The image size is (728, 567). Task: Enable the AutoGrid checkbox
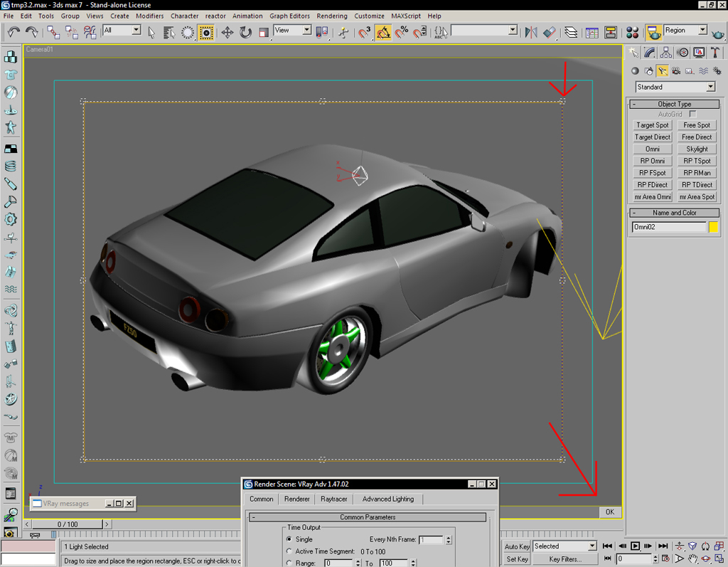click(x=692, y=114)
